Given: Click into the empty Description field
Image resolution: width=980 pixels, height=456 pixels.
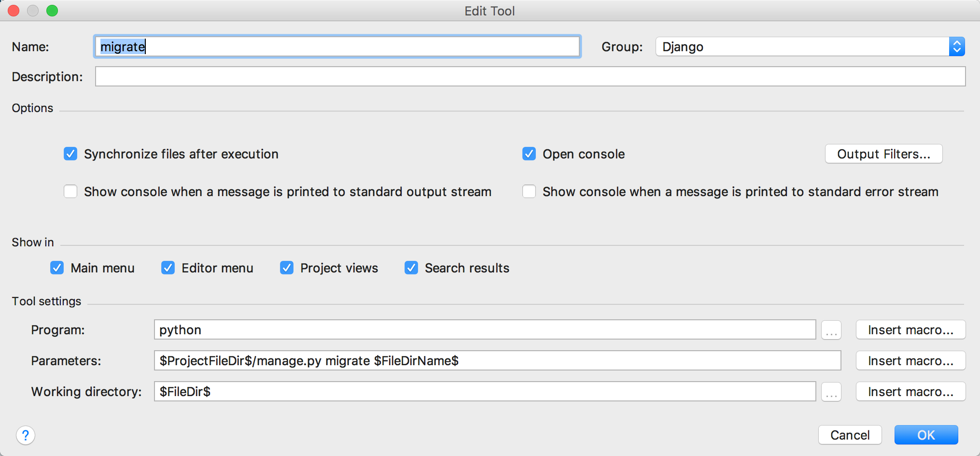Looking at the screenshot, I should click(530, 76).
